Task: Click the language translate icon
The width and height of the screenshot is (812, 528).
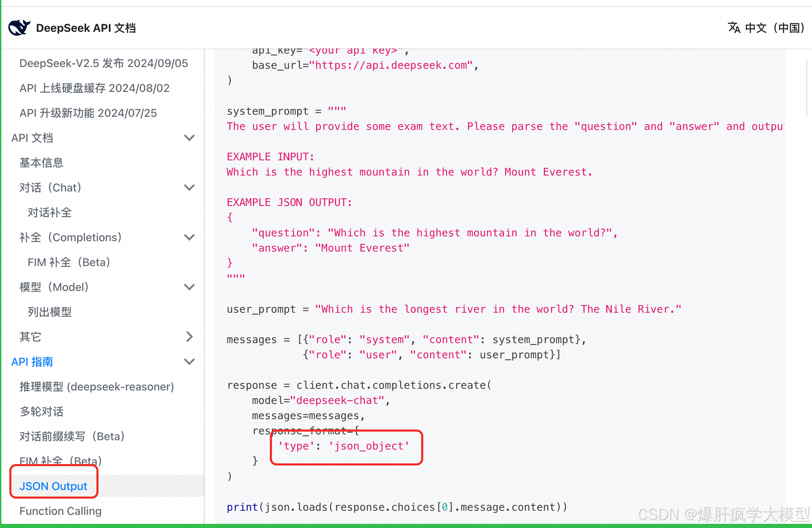Action: [734, 28]
